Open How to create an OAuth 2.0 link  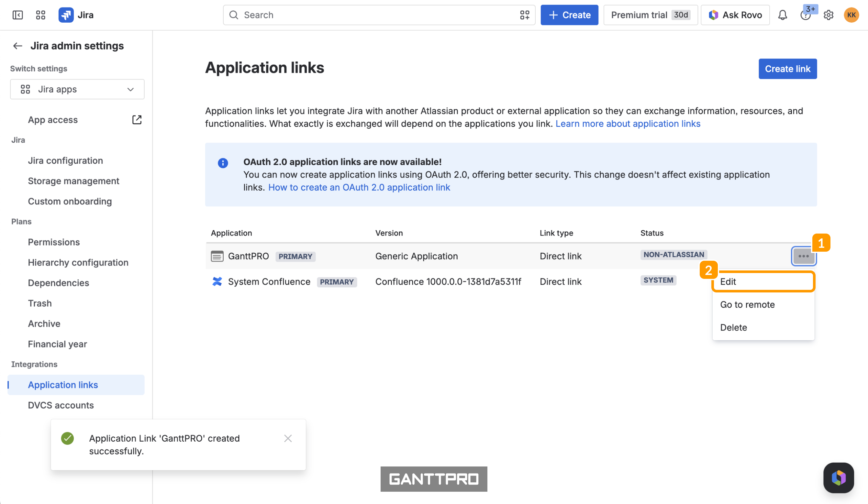[x=359, y=187]
